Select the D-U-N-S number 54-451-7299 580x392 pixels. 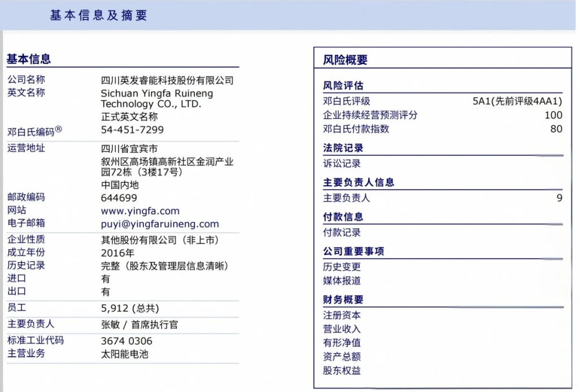click(132, 130)
